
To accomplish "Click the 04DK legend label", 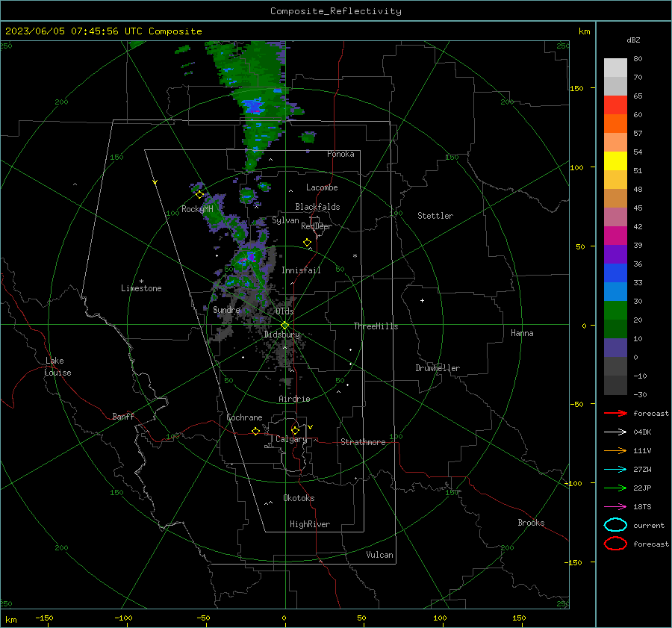I will pos(642,432).
